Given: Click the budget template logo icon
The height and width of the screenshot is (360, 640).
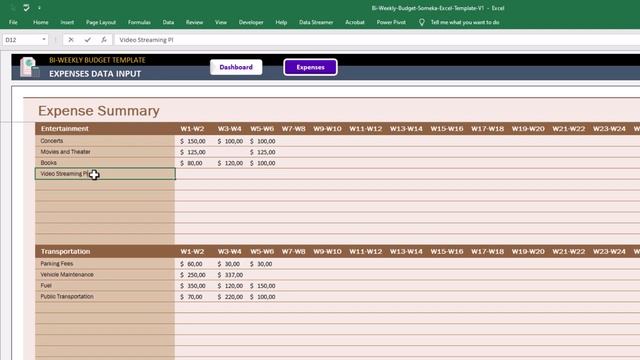Looking at the screenshot, I should 30,67.
